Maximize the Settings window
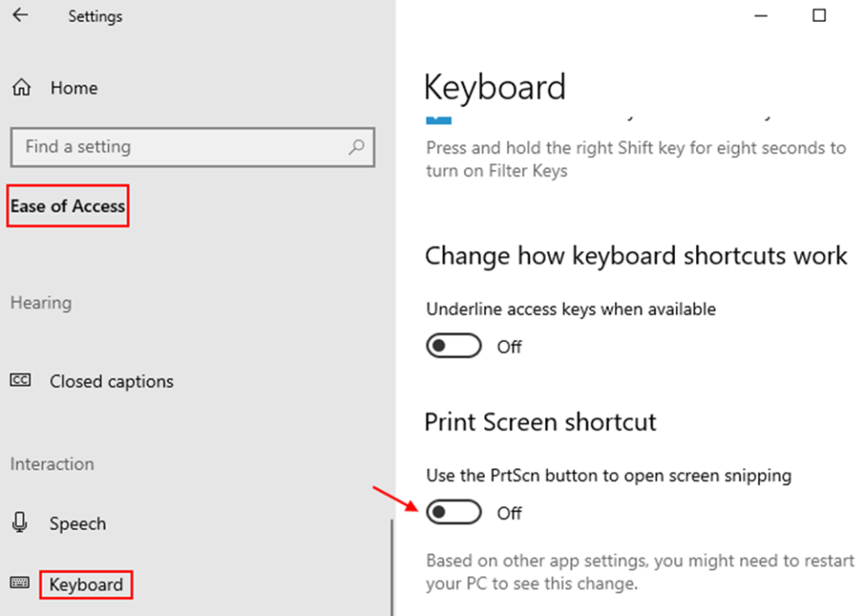865x616 pixels. 819,15
